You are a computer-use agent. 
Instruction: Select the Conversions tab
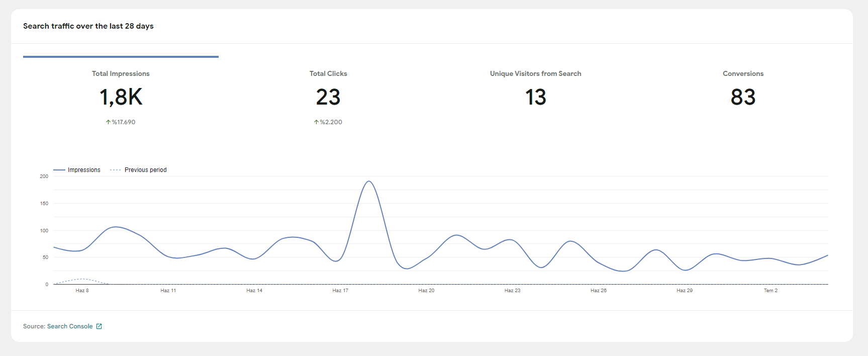[x=743, y=91]
